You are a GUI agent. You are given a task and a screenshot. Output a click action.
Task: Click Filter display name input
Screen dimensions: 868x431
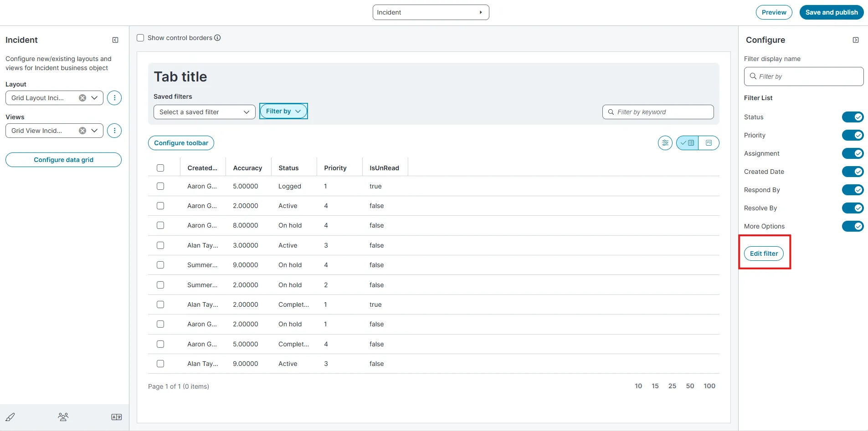tap(804, 76)
